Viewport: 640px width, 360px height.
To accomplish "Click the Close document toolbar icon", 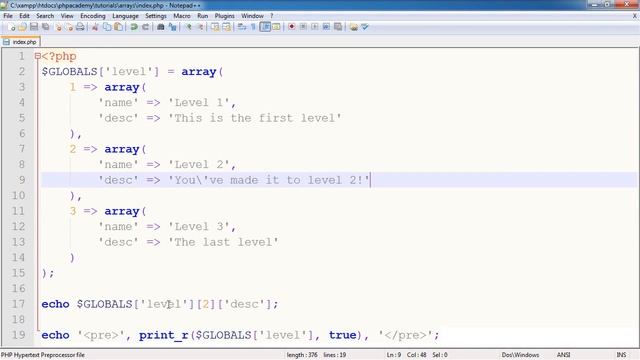I will pos(58,27).
